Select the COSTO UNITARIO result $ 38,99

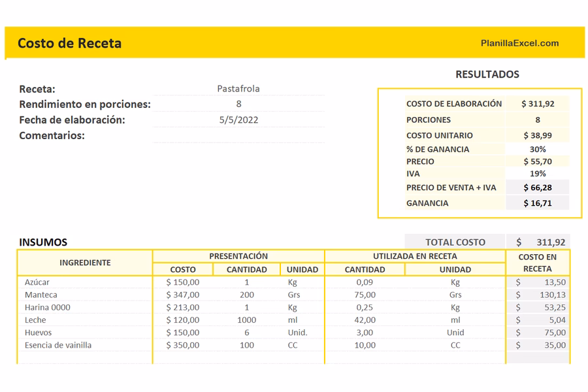click(537, 135)
